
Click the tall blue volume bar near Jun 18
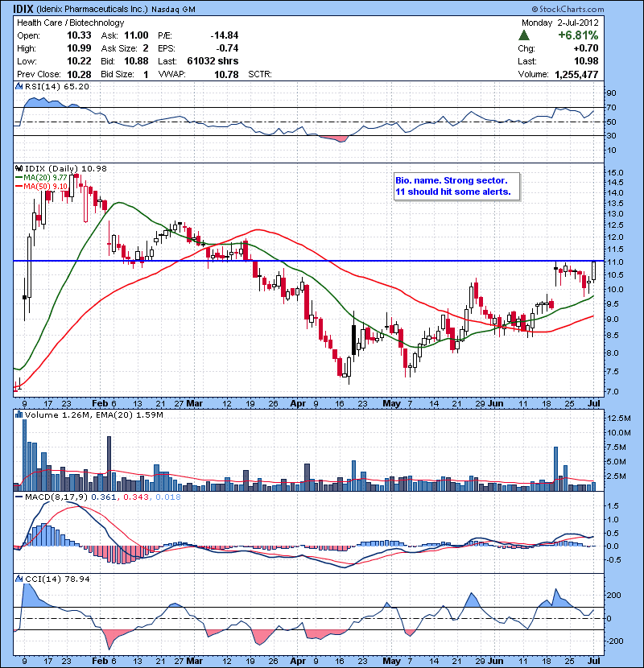coord(555,468)
